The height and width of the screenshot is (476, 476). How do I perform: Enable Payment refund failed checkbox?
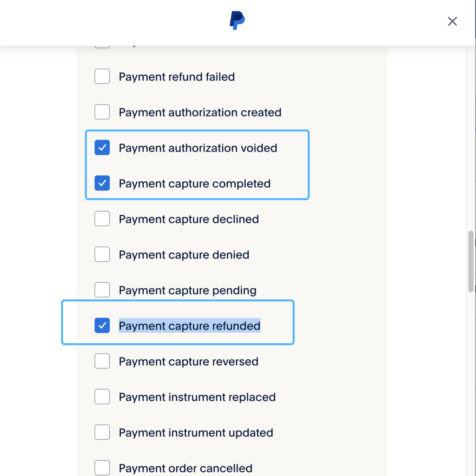pyautogui.click(x=102, y=77)
